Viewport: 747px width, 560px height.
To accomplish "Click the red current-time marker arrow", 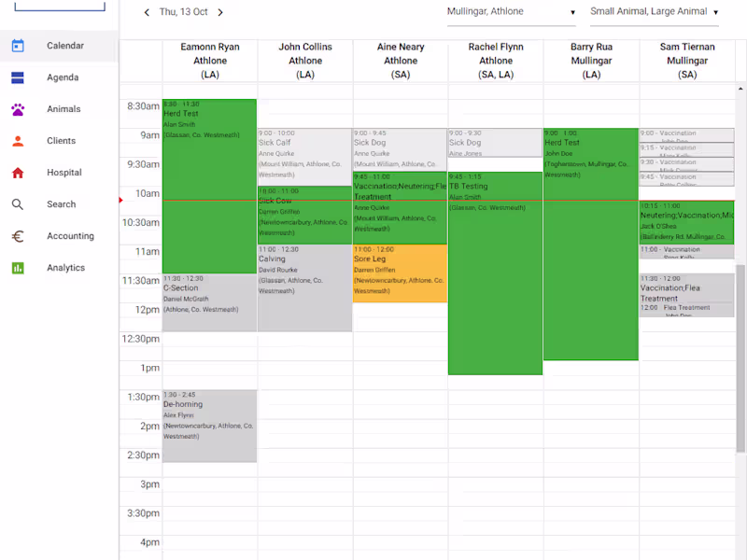I will [x=121, y=200].
